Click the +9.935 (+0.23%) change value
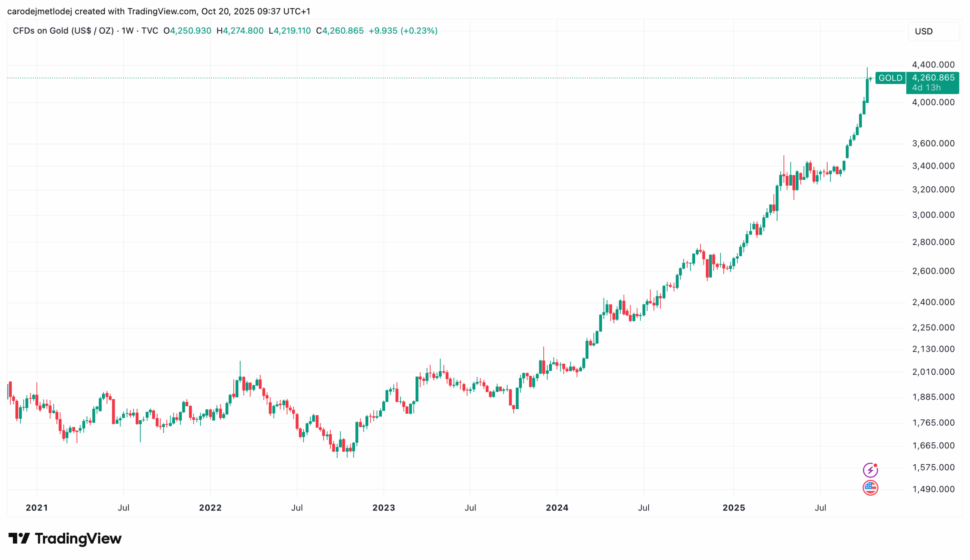The image size is (970, 560). click(402, 31)
